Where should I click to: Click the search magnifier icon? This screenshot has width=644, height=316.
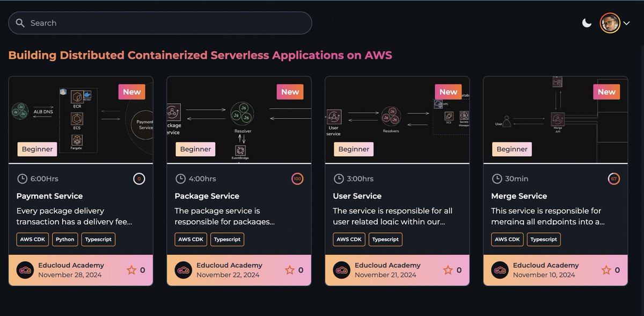20,23
